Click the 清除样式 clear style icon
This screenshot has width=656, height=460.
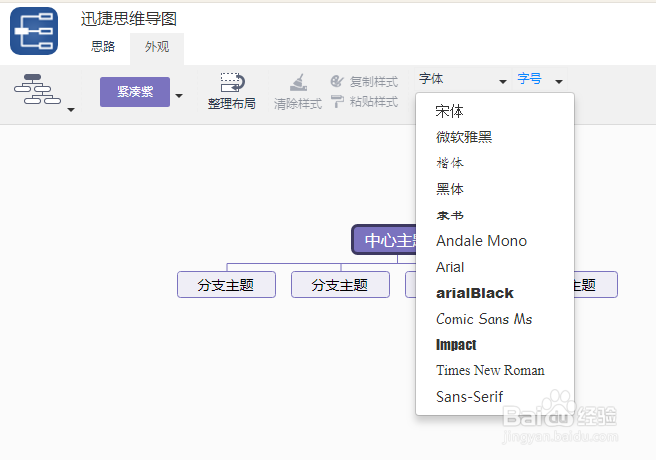tap(298, 83)
